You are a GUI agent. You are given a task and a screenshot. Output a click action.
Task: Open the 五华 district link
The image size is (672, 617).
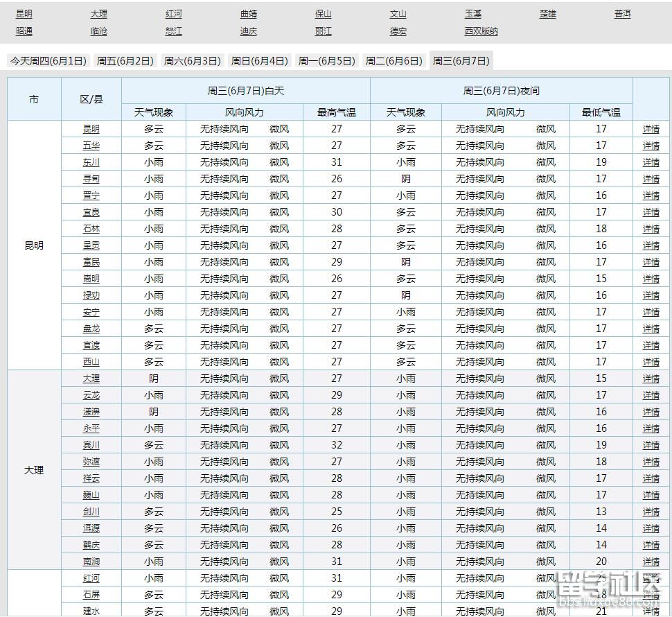[x=91, y=146]
